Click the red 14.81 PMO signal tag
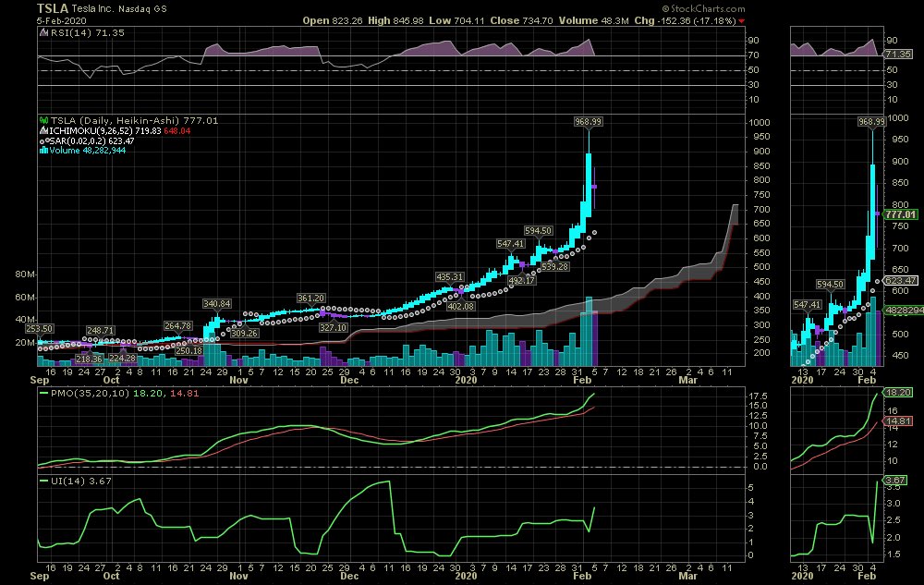 898,421
